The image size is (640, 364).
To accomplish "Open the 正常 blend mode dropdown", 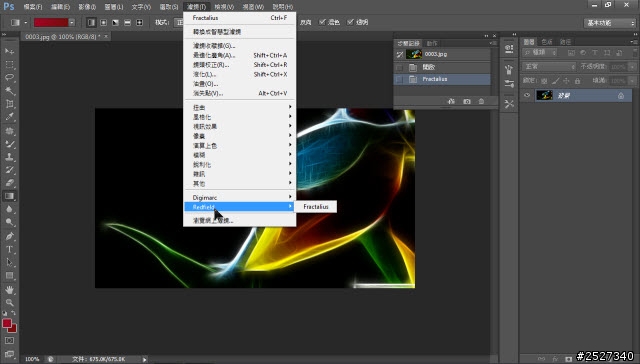I will [x=549, y=66].
